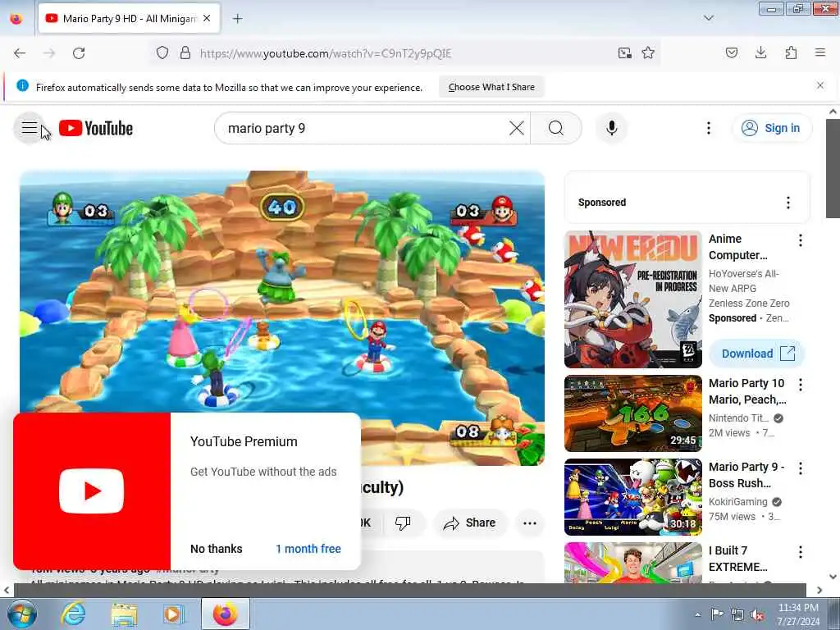The image size is (840, 630).
Task: Bookmark this page with star icon
Action: point(648,53)
